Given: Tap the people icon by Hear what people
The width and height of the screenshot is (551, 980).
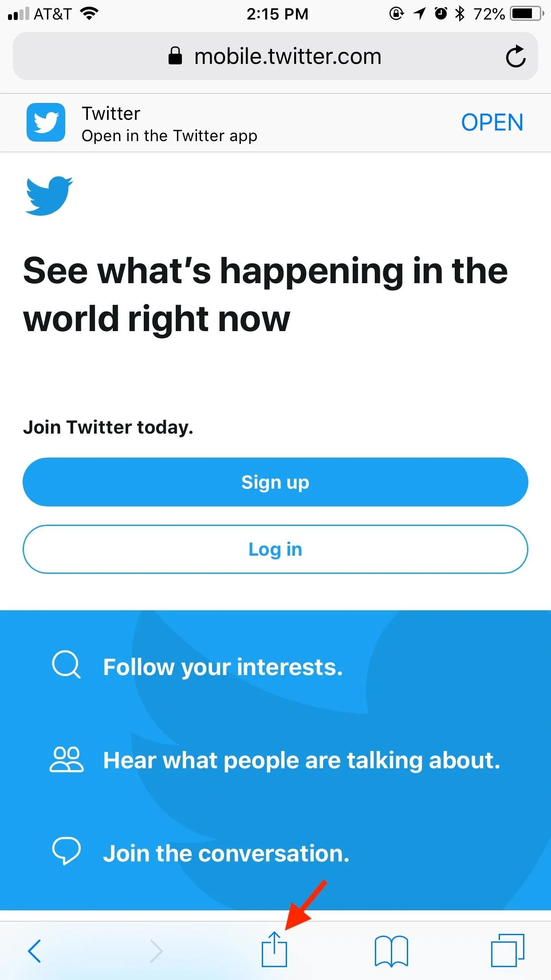Looking at the screenshot, I should pos(66,759).
